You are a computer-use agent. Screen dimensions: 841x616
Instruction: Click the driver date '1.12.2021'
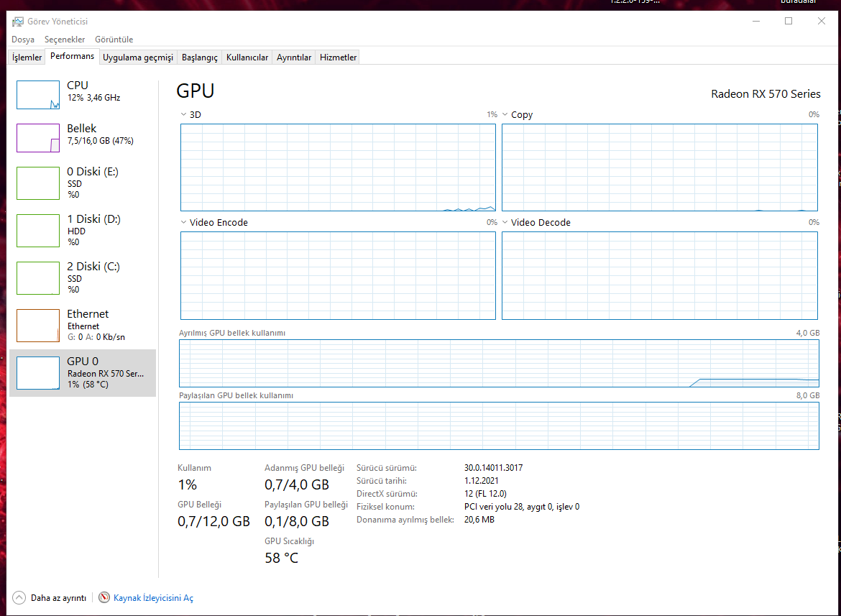click(x=481, y=480)
